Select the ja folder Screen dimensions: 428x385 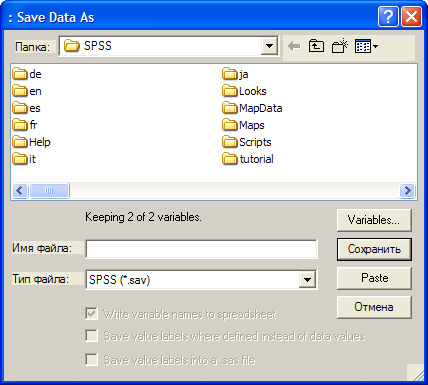pyautogui.click(x=235, y=74)
